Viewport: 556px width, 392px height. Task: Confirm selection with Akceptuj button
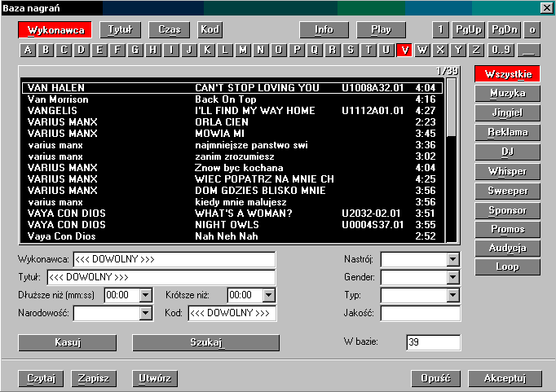click(505, 378)
